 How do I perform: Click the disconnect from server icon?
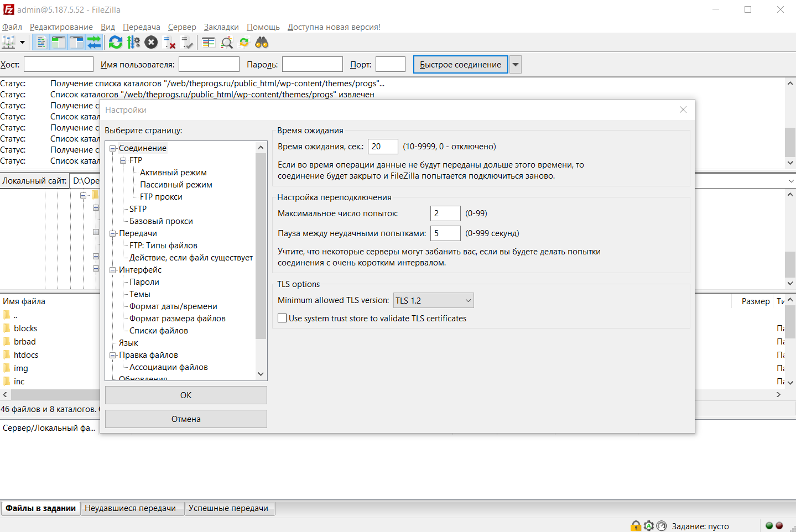pos(169,43)
